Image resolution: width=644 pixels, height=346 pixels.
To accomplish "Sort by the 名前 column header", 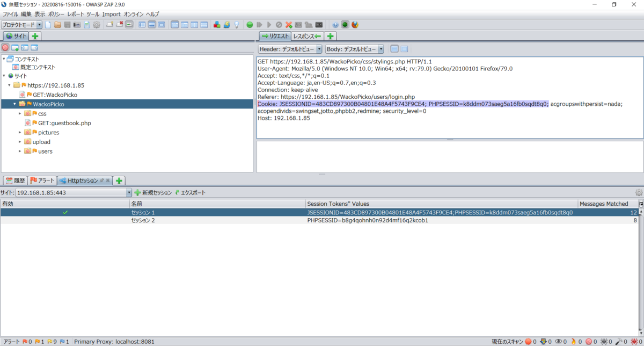I will click(x=217, y=204).
